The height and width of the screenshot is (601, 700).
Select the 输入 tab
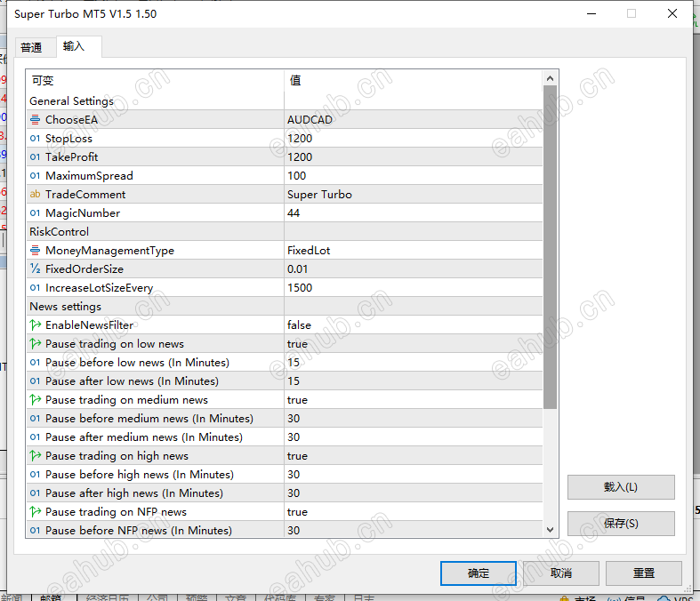[x=79, y=46]
